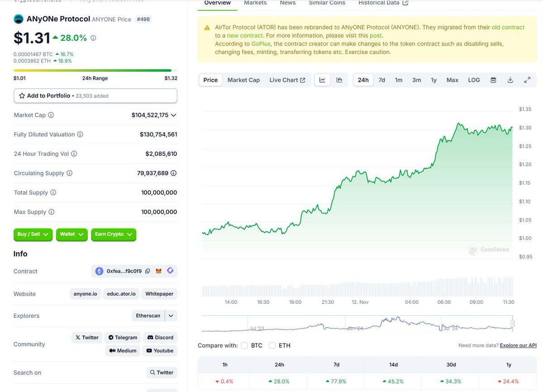Switch to the Similar Coins tab
543x392 pixels.
coord(327,3)
